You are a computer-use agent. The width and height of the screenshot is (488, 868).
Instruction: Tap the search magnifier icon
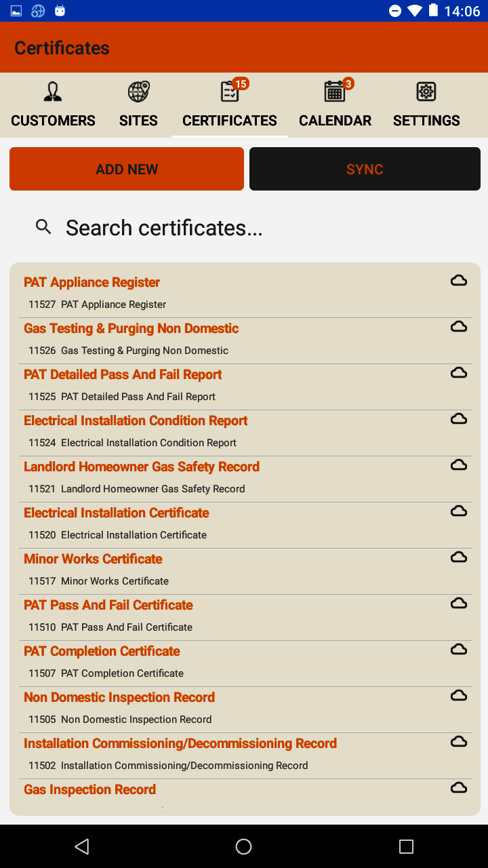coord(43,227)
